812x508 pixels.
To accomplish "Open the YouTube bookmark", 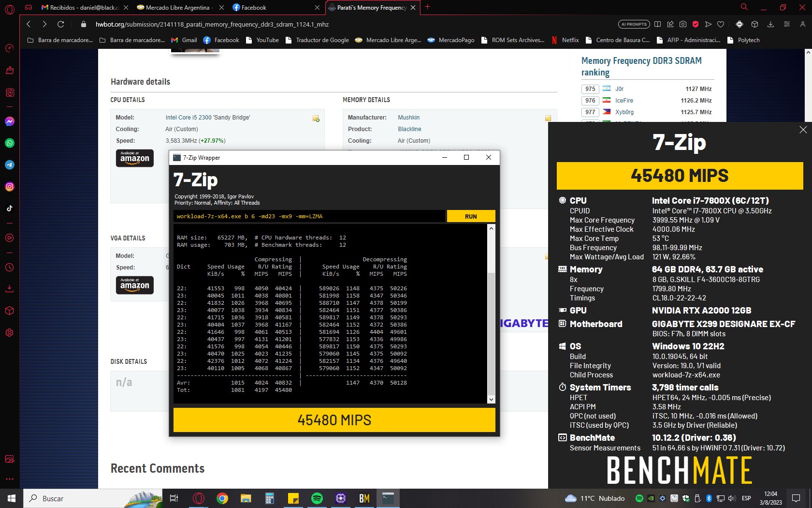I will (262, 40).
